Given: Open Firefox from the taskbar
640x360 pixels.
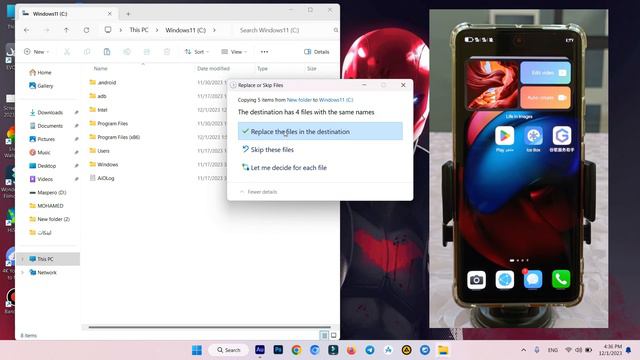Looking at the screenshot, I should coord(351,350).
